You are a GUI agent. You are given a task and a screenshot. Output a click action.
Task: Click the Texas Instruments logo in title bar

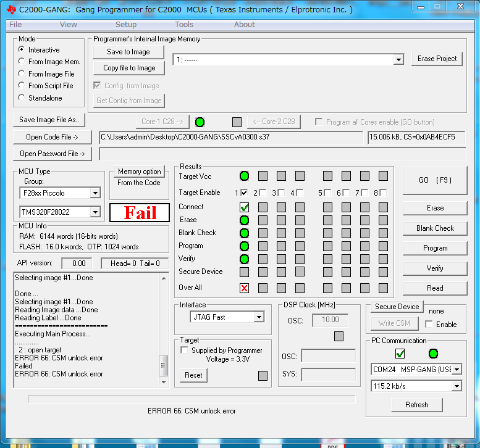click(x=12, y=9)
